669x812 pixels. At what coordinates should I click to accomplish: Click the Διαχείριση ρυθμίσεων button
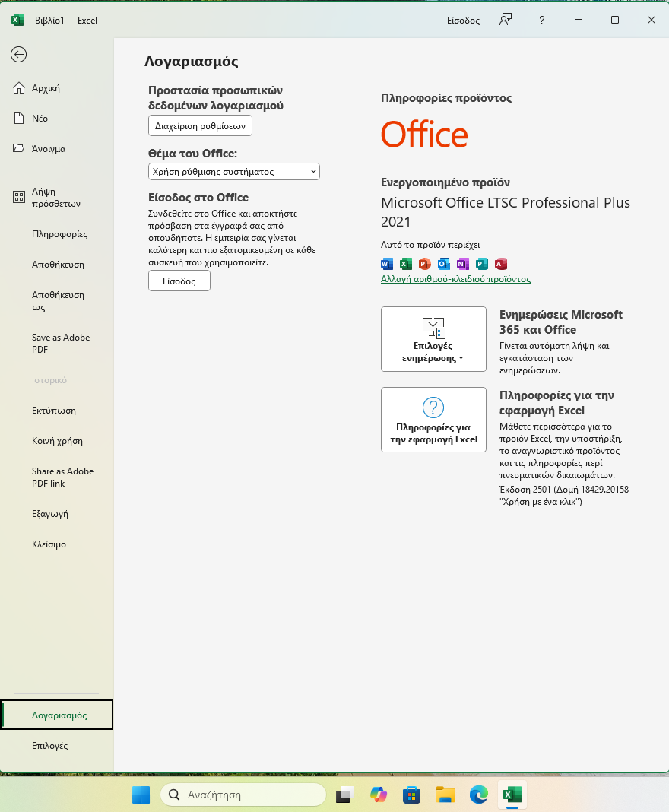coord(201,126)
